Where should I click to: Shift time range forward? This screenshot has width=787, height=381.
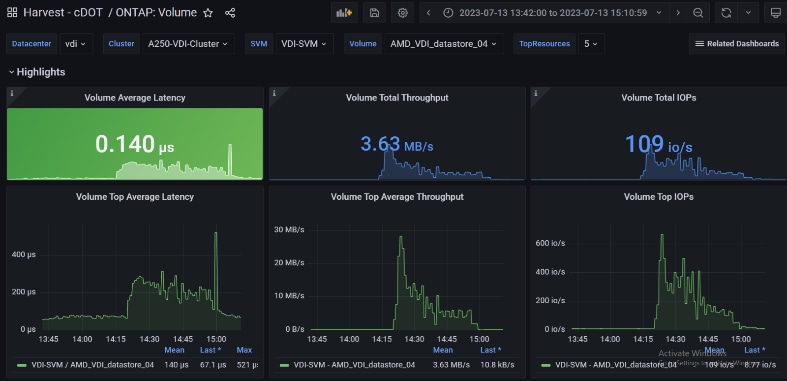click(678, 13)
